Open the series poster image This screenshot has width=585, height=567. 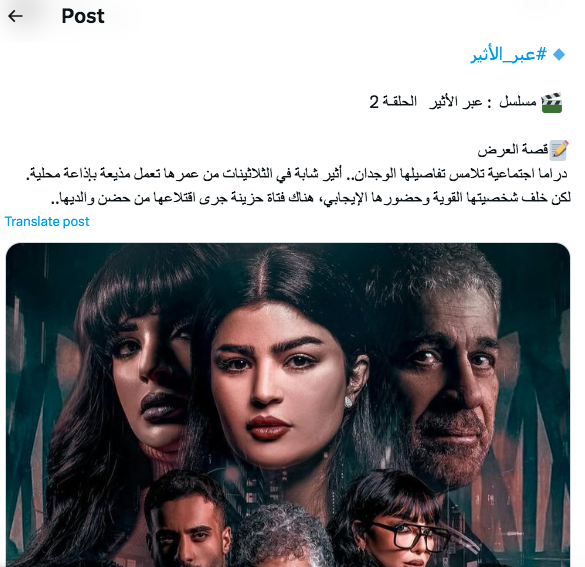pos(288,405)
